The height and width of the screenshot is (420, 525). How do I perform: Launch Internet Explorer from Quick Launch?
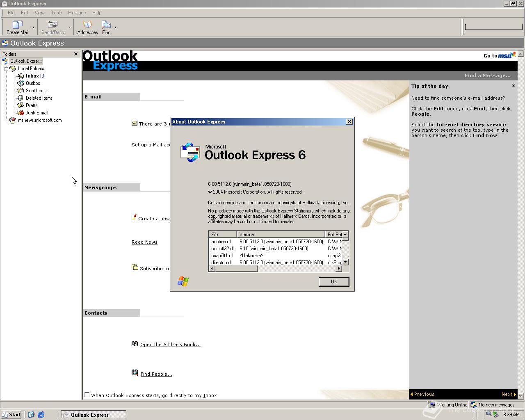click(x=41, y=415)
